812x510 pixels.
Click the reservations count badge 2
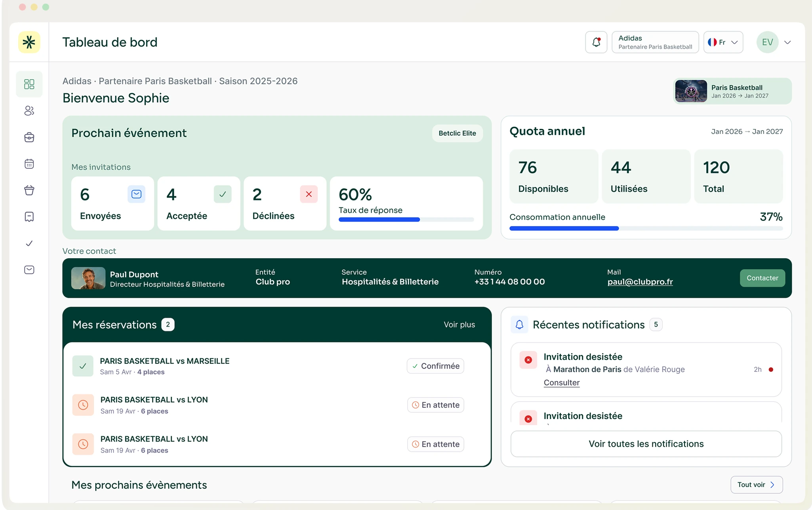pyautogui.click(x=168, y=325)
